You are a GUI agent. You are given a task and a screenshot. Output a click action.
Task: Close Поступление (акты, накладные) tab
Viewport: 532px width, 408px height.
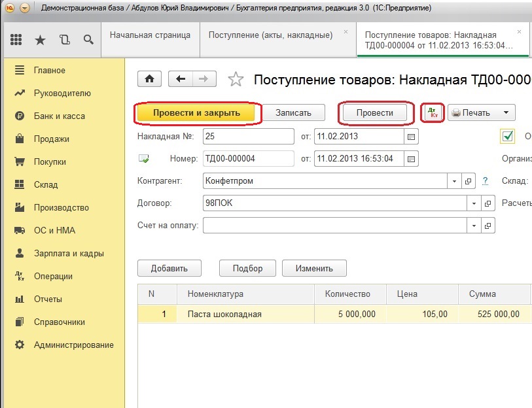(346, 32)
